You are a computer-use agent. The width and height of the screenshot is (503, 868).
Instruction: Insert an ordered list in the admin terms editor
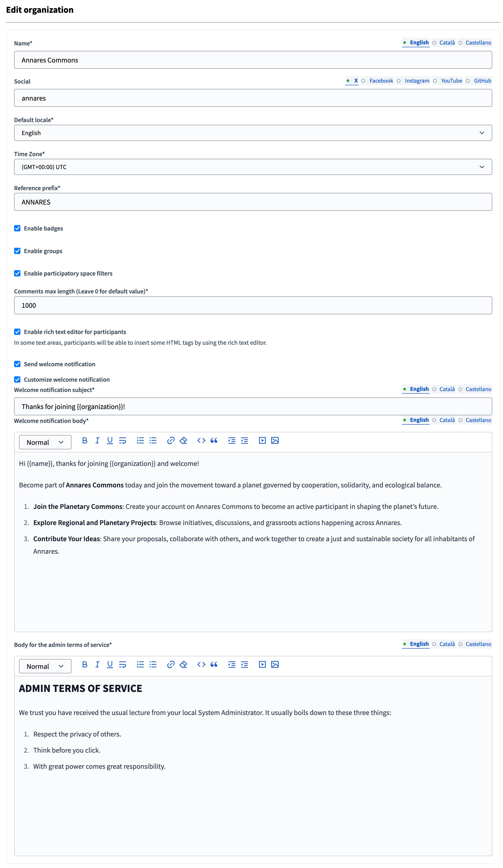(x=140, y=665)
